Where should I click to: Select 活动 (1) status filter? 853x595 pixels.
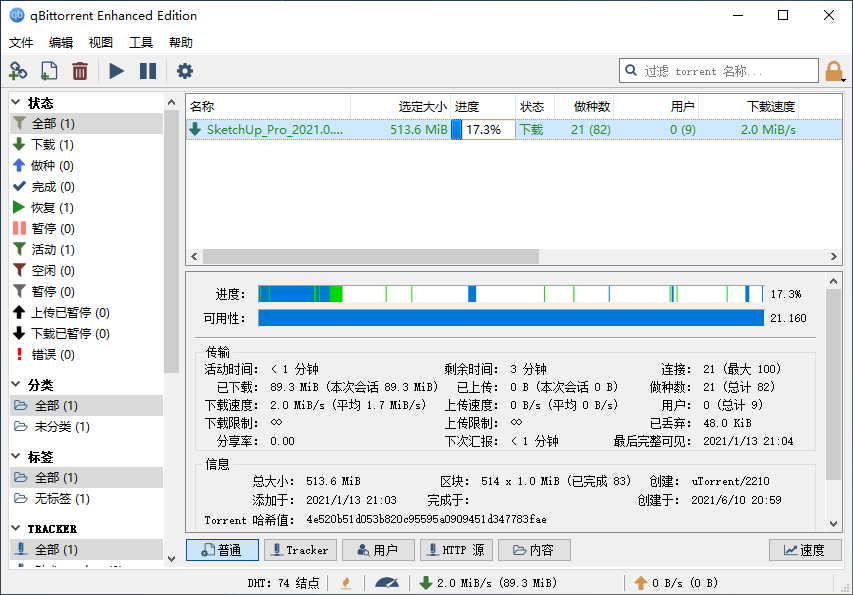86,250
